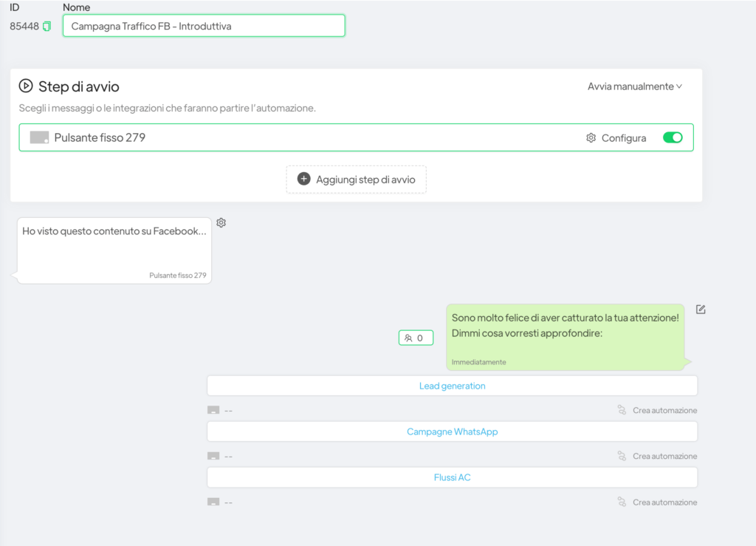Click the Pulsante fisso 279 start step name
Viewport: 756px width, 546px height.
coord(100,137)
